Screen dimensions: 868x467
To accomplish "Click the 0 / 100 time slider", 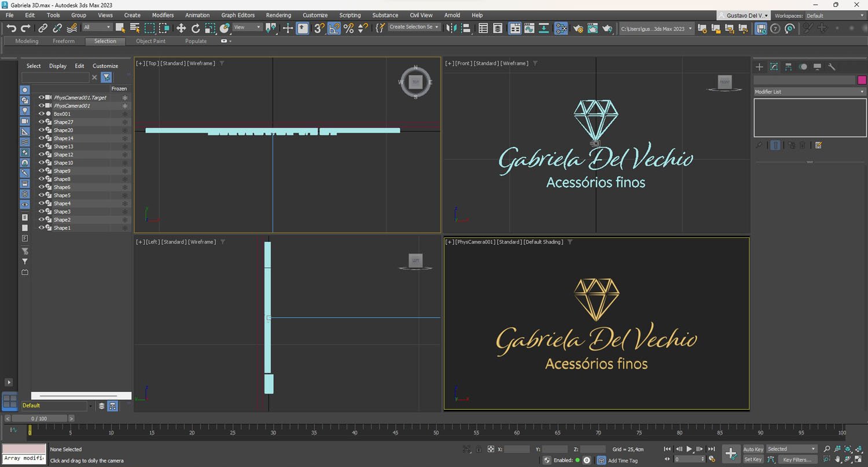I will (x=39, y=418).
